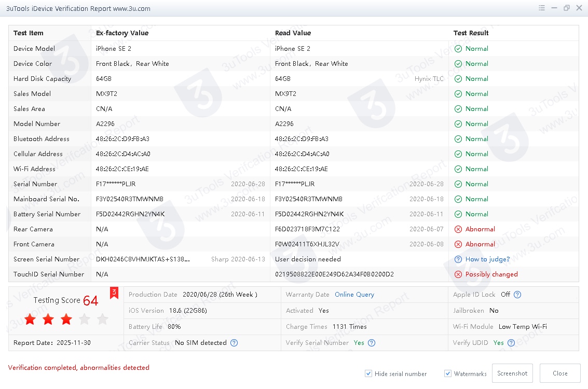Click the Read Value column header
This screenshot has height=389, width=588.
(293, 33)
